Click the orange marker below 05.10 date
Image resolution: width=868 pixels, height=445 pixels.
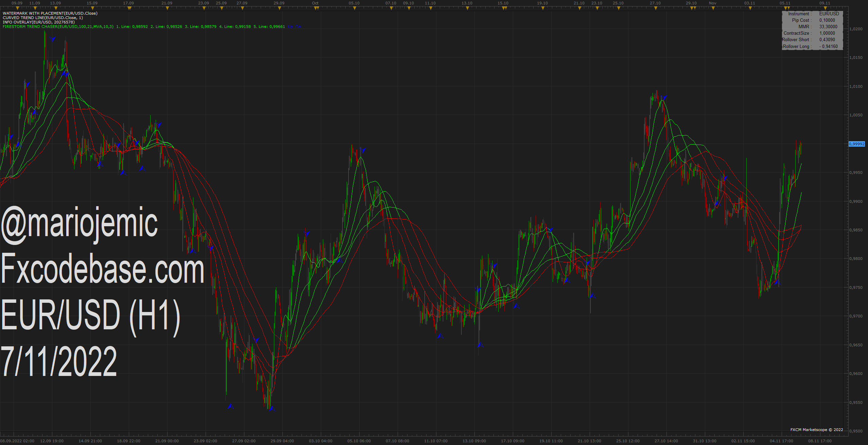pyautogui.click(x=354, y=8)
